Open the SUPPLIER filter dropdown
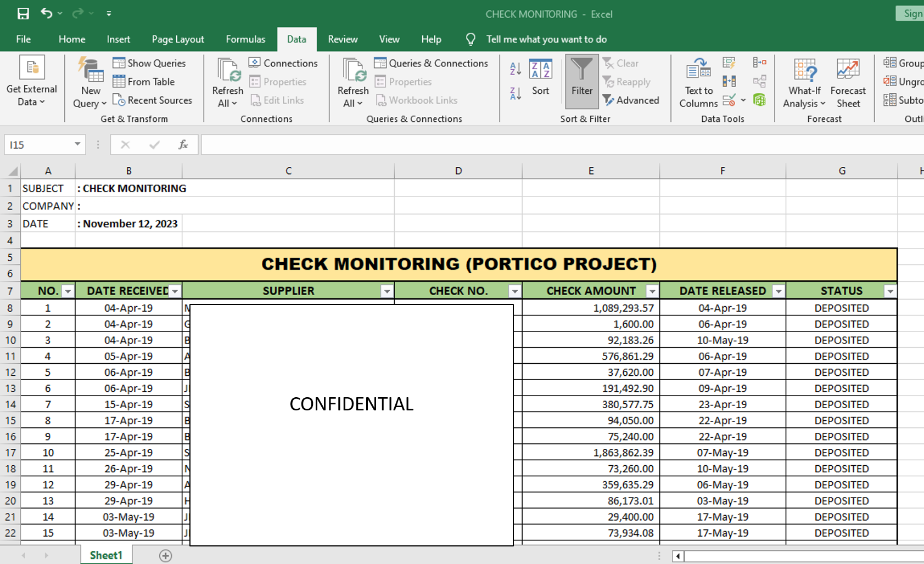 (x=387, y=291)
